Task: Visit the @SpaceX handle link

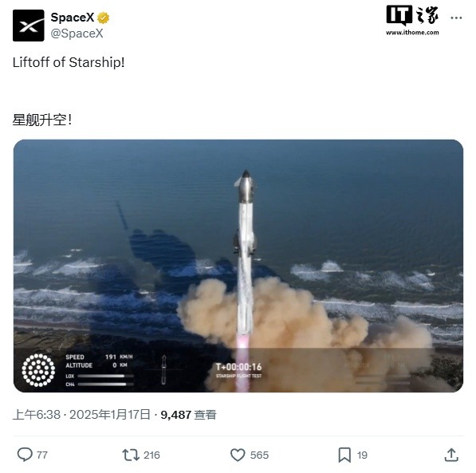Action: click(77, 34)
